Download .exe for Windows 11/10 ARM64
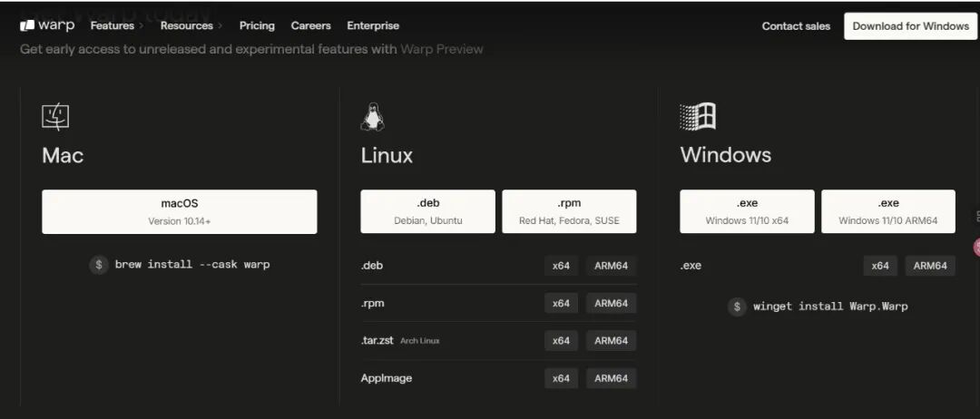This screenshot has height=419, width=980. pyautogui.click(x=888, y=211)
